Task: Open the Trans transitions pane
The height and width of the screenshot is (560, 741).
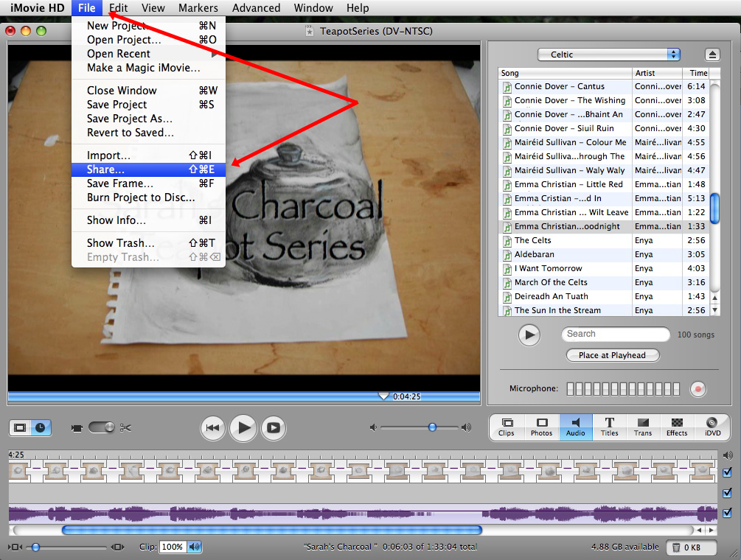Action: click(643, 427)
